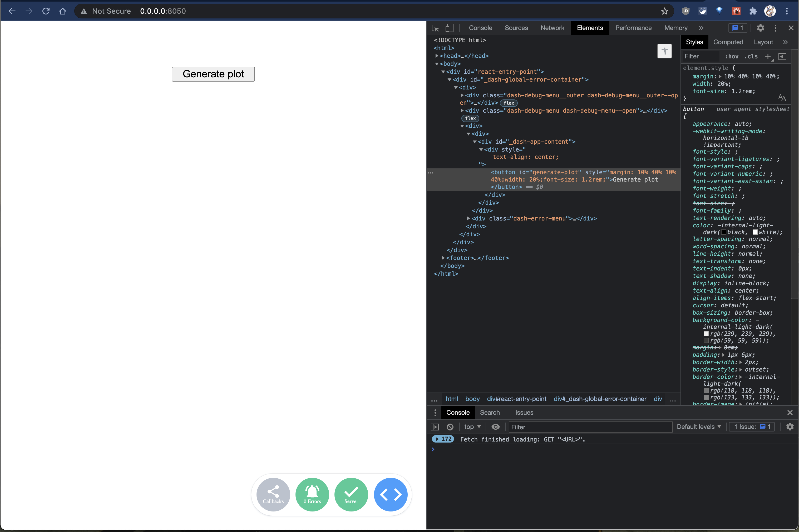Bookmark this page with the star icon

pyautogui.click(x=664, y=11)
